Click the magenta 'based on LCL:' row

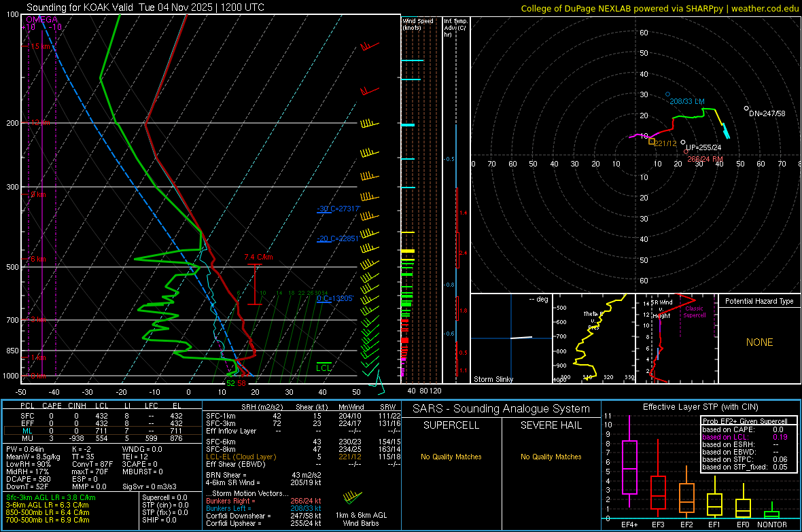(x=745, y=437)
